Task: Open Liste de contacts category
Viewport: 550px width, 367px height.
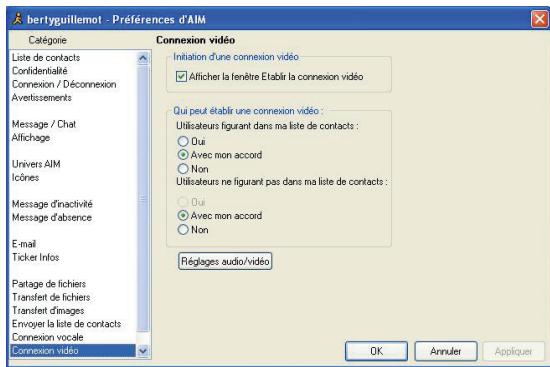Action: pos(46,58)
